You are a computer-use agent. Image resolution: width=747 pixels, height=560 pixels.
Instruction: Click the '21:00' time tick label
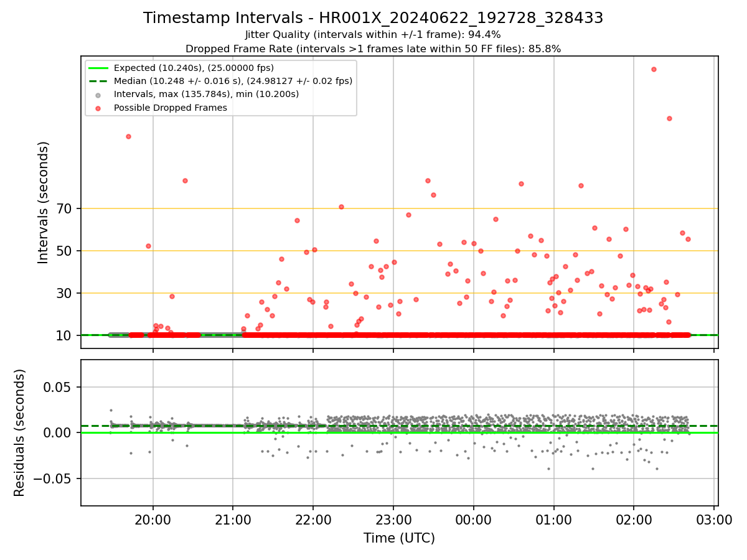[x=233, y=520]
